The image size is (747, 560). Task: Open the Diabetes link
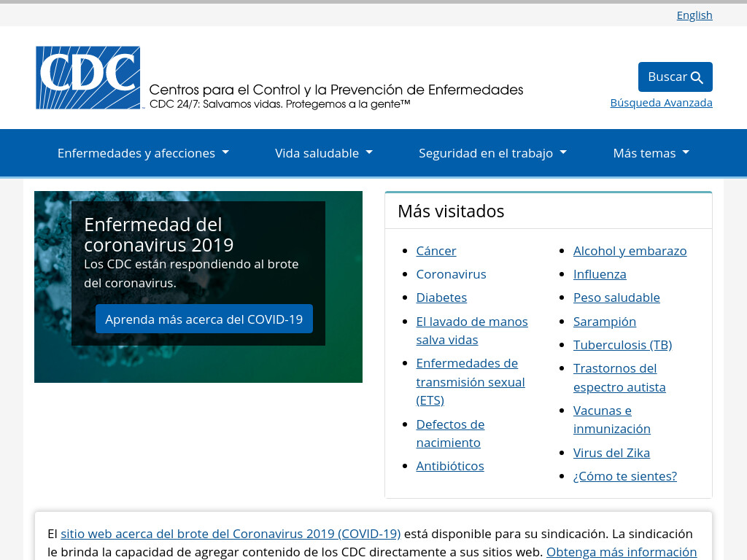[441, 297]
